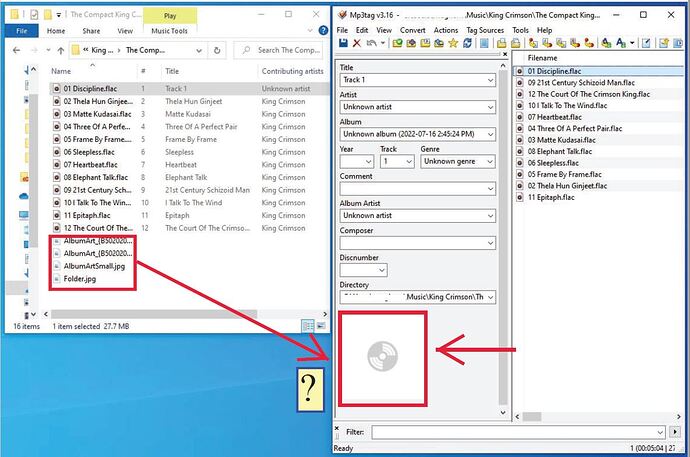Expand the Album dropdown showing Unknown album
Screen dimensions: 690x457
coord(490,134)
